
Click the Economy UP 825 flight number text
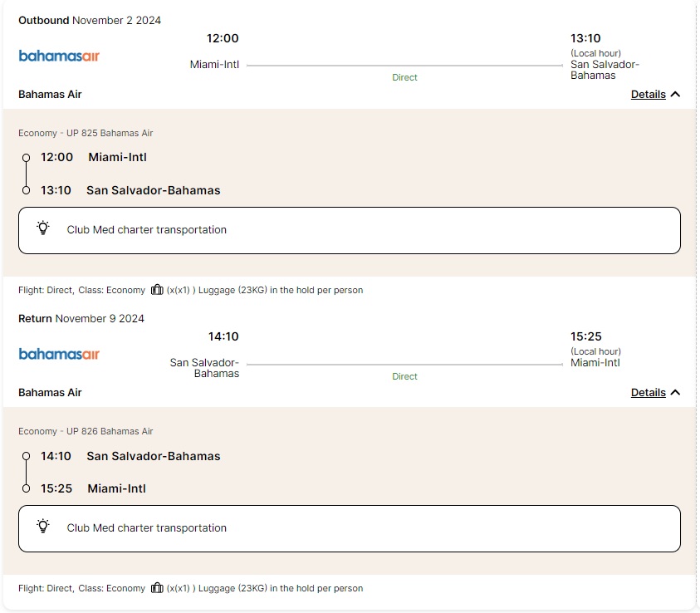[x=86, y=133]
